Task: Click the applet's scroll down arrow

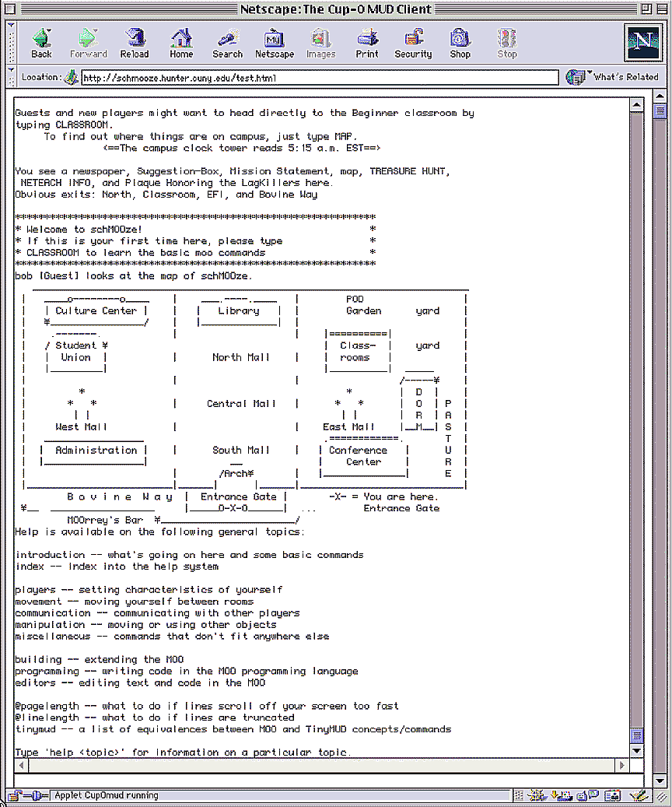Action: pyautogui.click(x=636, y=752)
